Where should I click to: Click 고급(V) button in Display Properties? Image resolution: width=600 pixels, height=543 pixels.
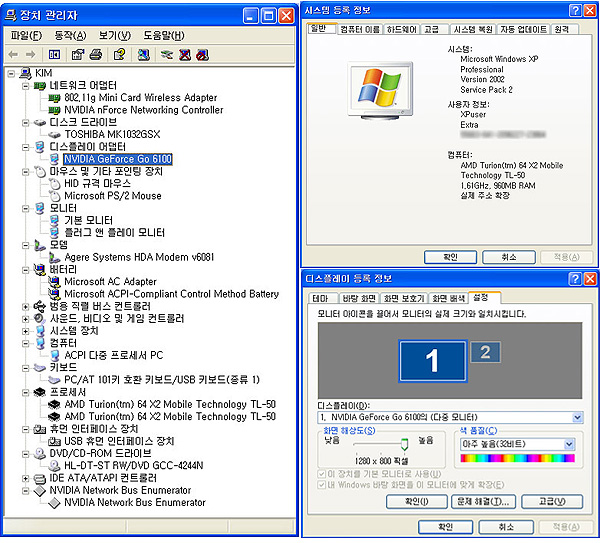[552, 501]
